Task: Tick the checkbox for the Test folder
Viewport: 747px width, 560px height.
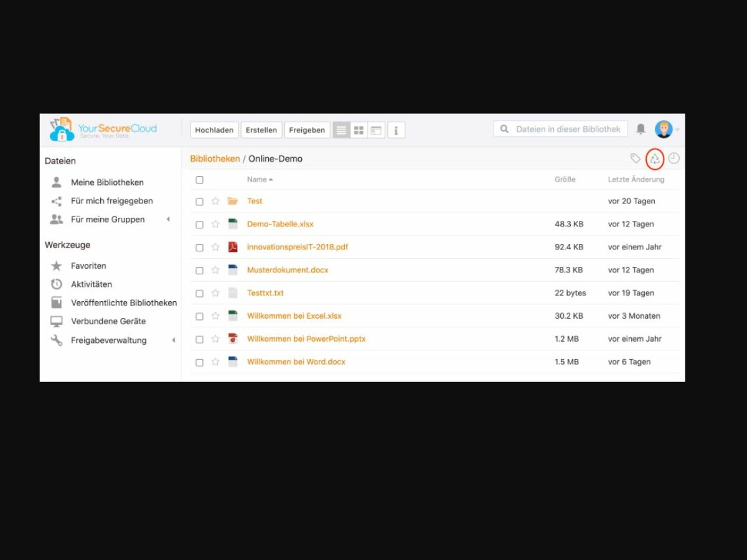Action: [199, 202]
